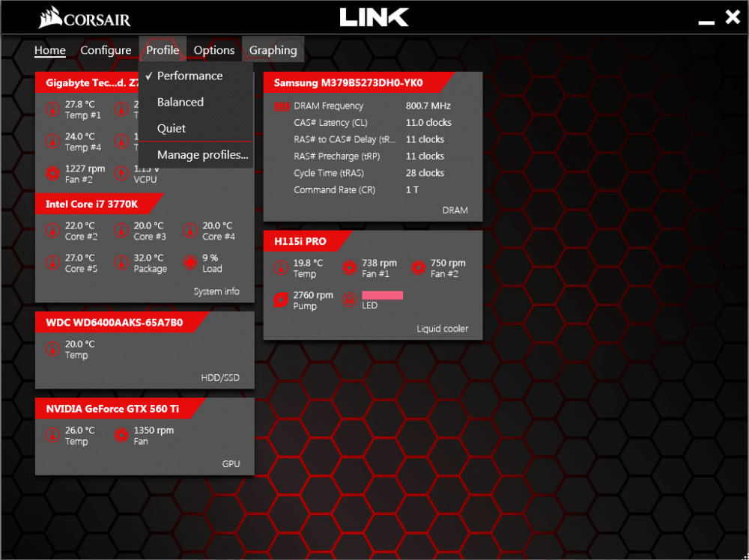The width and height of the screenshot is (749, 560).
Task: Click the 2760 rpm Pump reading
Action: click(x=313, y=295)
